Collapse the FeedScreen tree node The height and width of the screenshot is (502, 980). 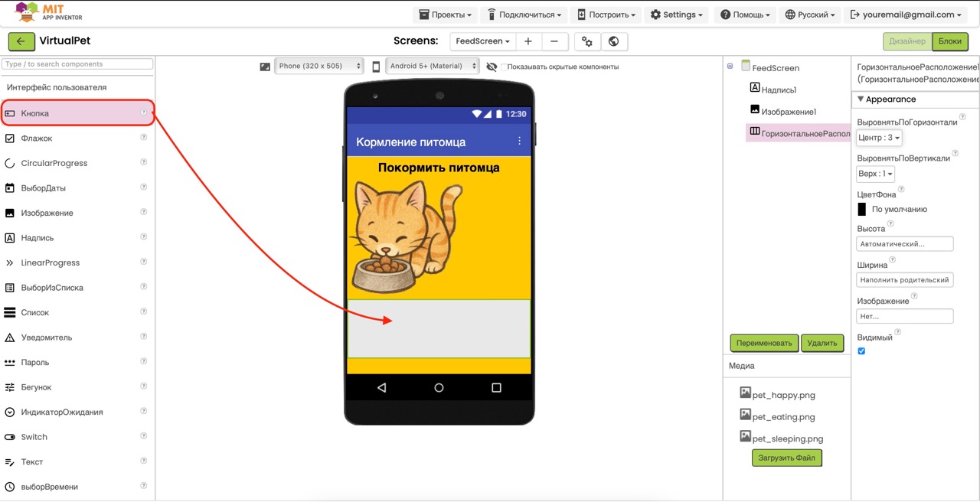[730, 67]
